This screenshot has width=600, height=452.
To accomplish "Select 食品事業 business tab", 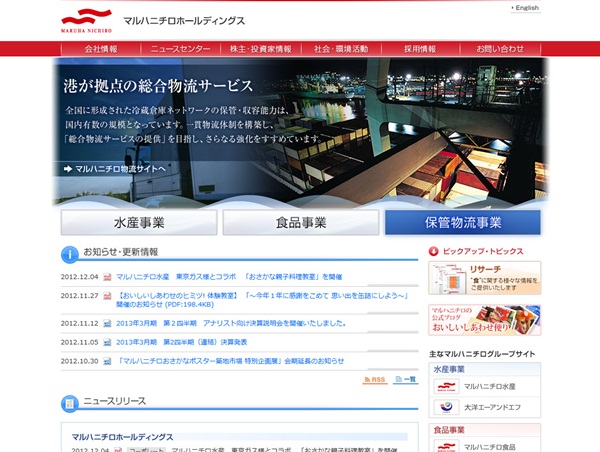I will pos(301,222).
